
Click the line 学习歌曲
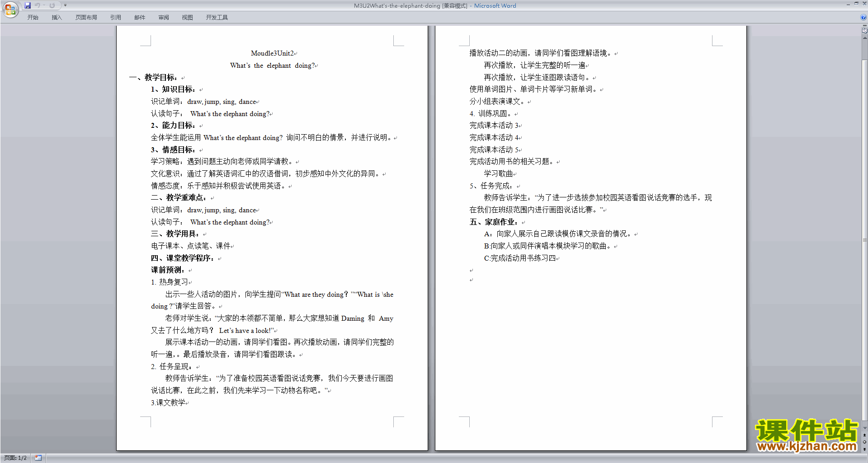[x=498, y=174]
